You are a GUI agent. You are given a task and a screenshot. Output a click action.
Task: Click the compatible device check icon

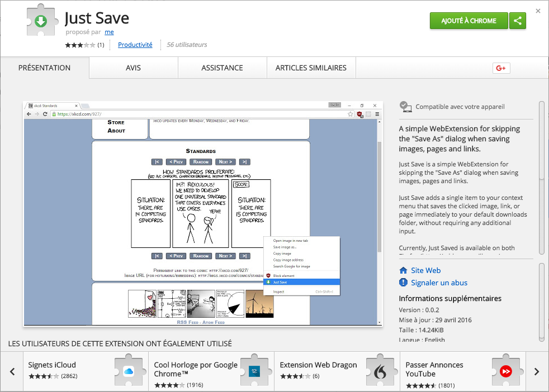coord(405,107)
